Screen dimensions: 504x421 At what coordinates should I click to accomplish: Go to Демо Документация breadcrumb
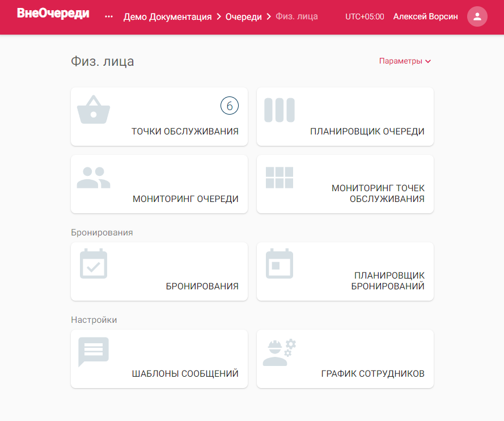(x=167, y=16)
